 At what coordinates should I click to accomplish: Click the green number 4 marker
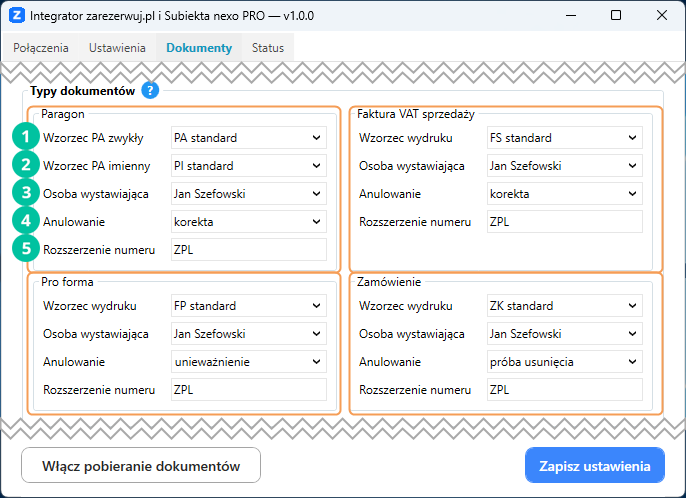(25, 221)
